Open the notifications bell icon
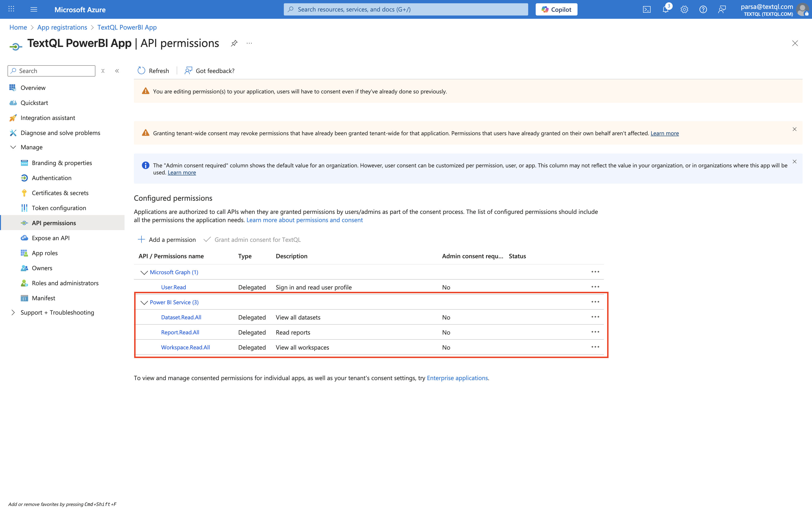This screenshot has width=812, height=509. [665, 9]
